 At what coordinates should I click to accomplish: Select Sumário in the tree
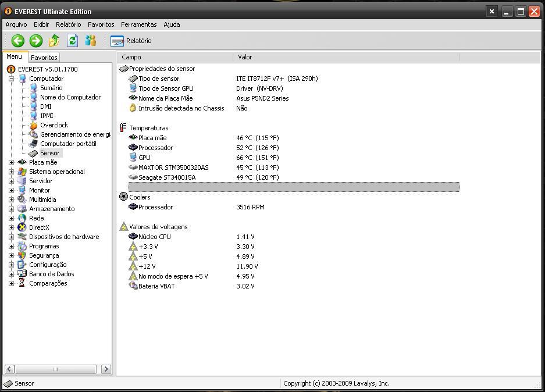click(51, 88)
